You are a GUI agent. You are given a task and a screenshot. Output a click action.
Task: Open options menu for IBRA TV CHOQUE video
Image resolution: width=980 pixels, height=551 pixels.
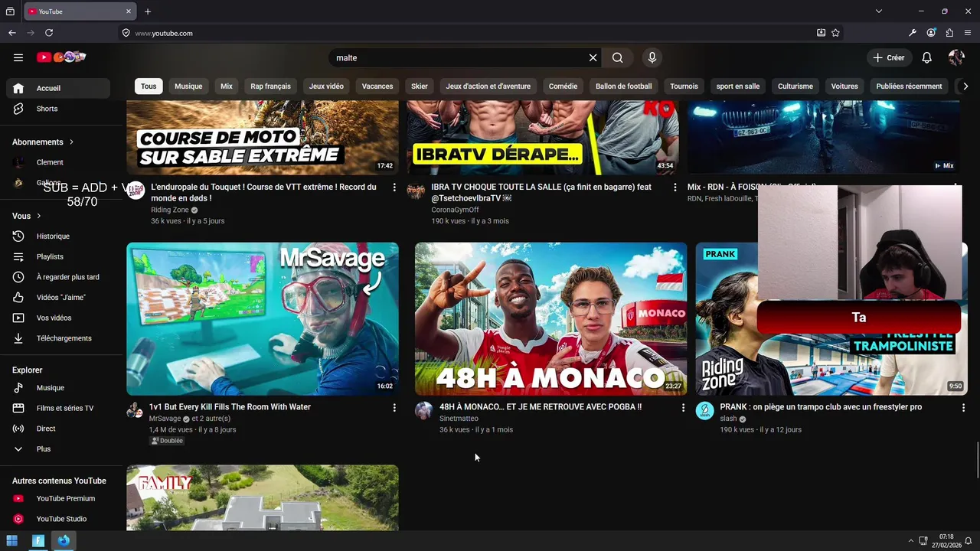point(675,187)
